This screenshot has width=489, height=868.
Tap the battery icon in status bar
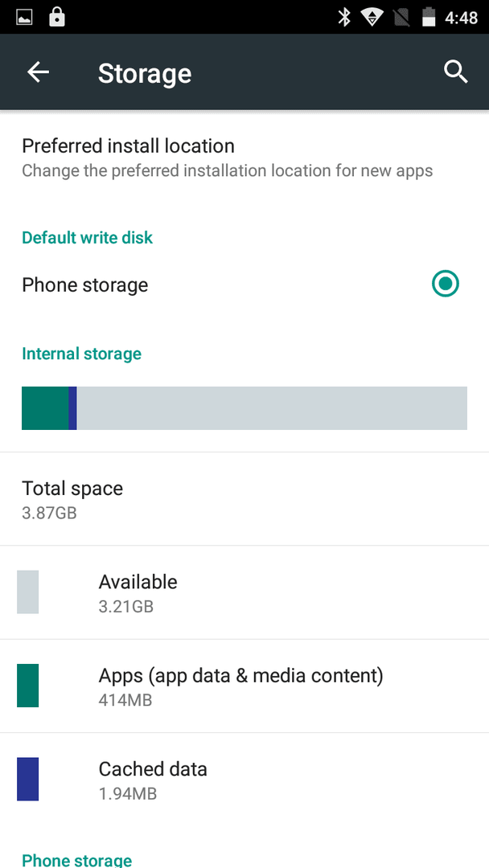coord(429,17)
